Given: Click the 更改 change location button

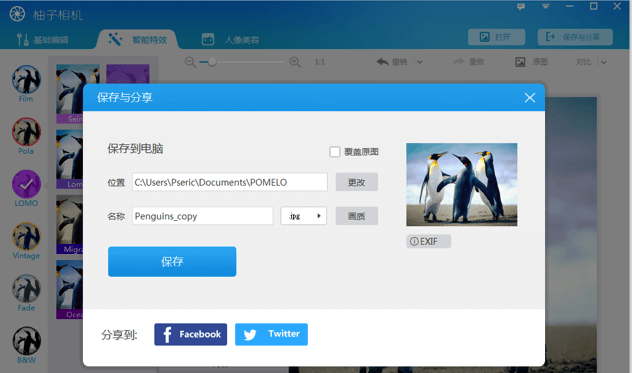Looking at the screenshot, I should [357, 182].
